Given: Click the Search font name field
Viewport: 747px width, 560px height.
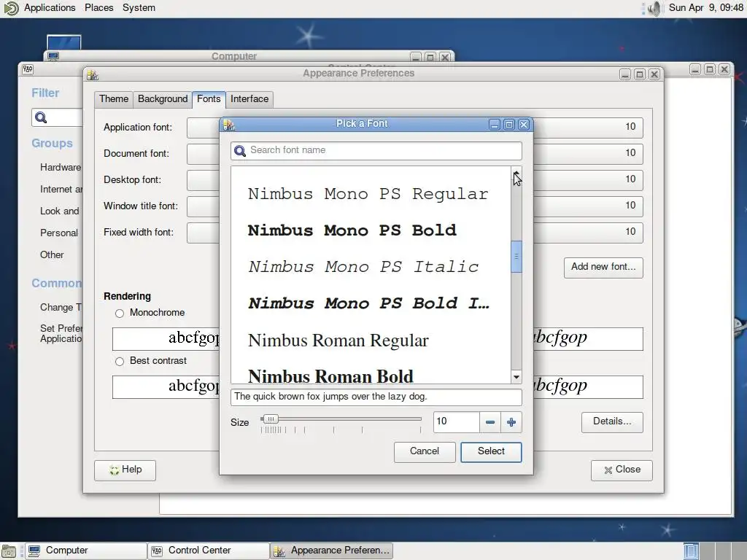Looking at the screenshot, I should click(x=376, y=150).
